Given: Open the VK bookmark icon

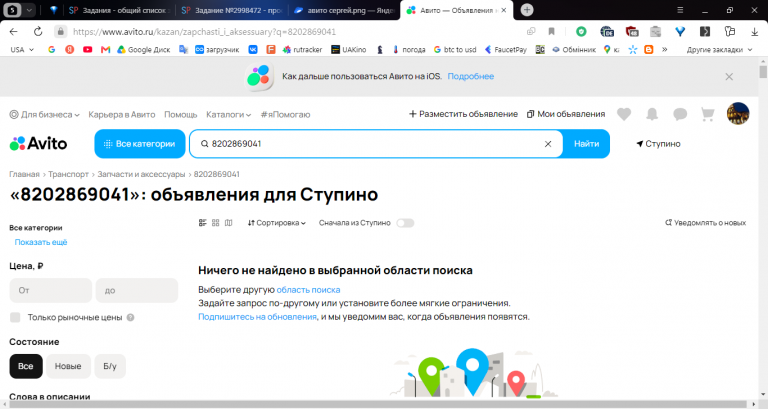Looking at the screenshot, I should pyautogui.click(x=253, y=49).
